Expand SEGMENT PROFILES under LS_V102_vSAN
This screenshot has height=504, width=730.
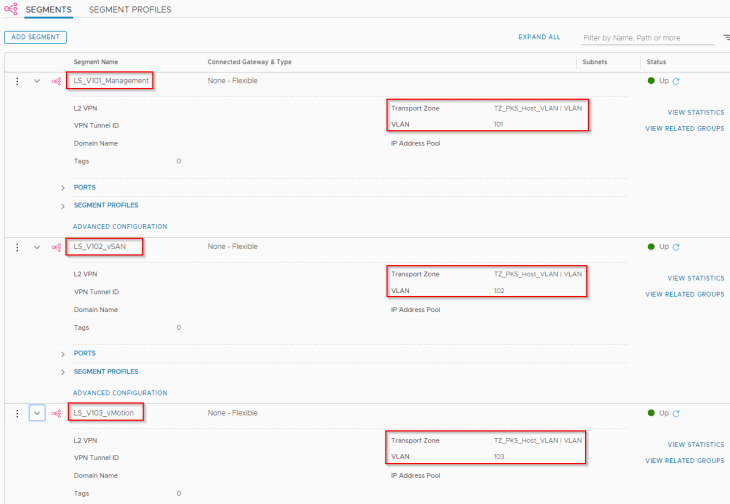63,371
